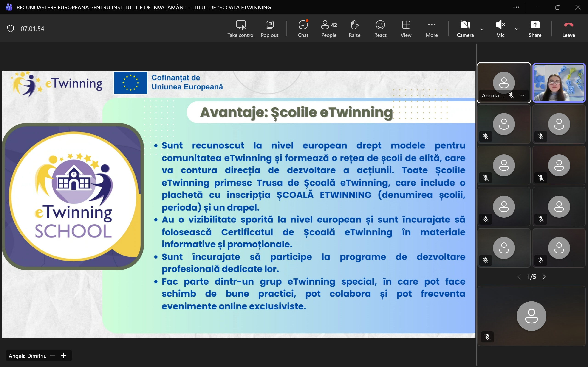Image resolution: width=588 pixels, height=367 pixels.
Task: Expand Camera options dropdown arrow
Action: [482, 29]
